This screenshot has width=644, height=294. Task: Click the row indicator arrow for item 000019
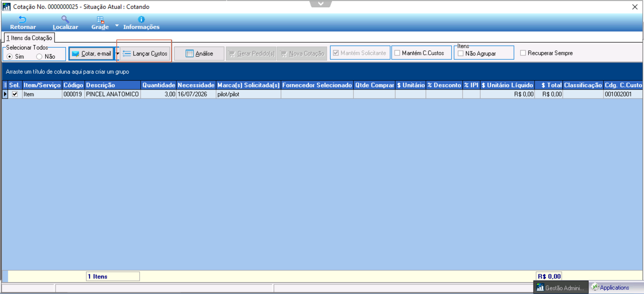[x=5, y=94]
